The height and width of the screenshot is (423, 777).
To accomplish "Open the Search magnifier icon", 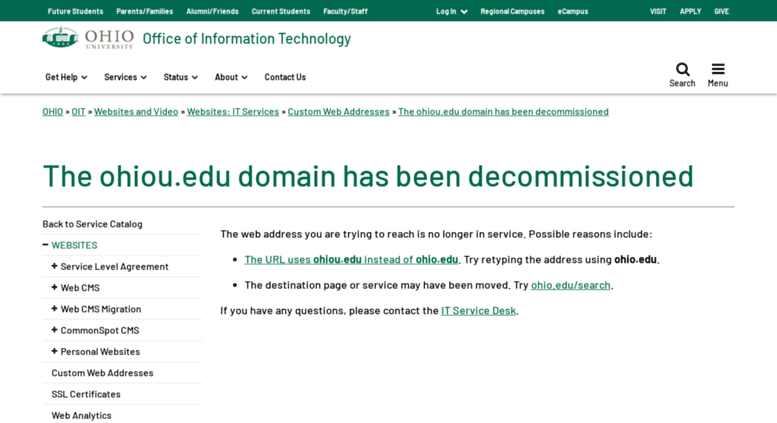I will point(682,69).
